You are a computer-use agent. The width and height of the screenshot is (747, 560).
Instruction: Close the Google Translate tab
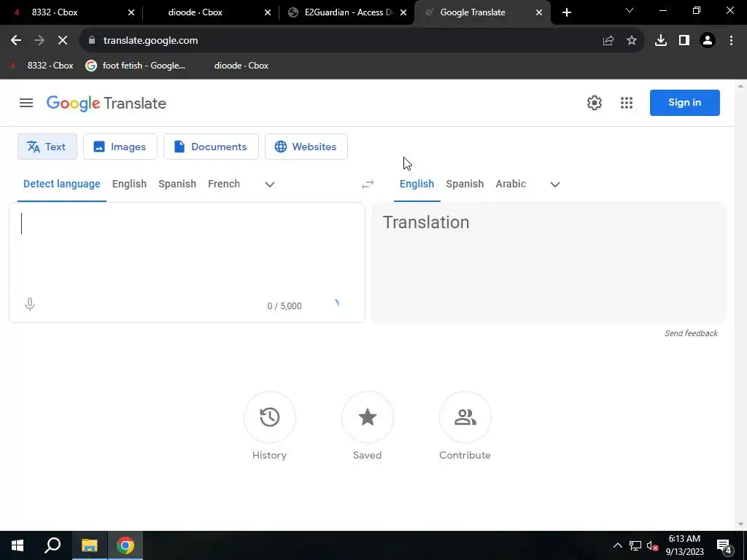pos(539,12)
